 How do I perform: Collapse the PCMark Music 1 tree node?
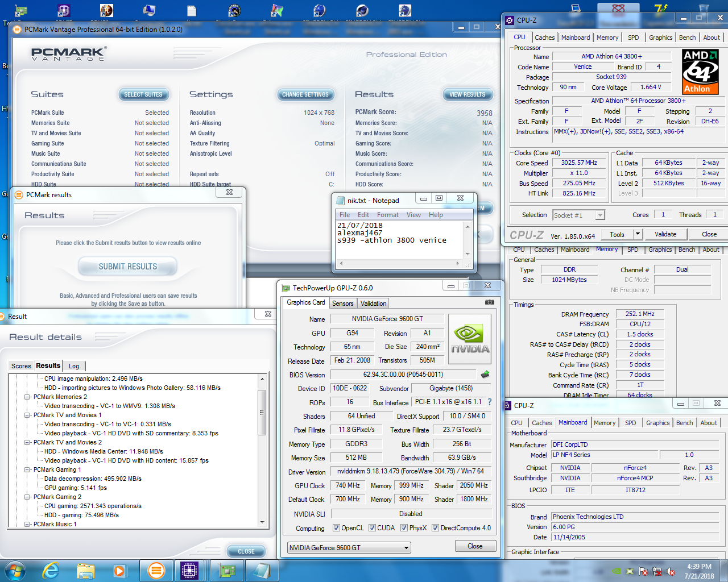pyautogui.click(x=27, y=524)
